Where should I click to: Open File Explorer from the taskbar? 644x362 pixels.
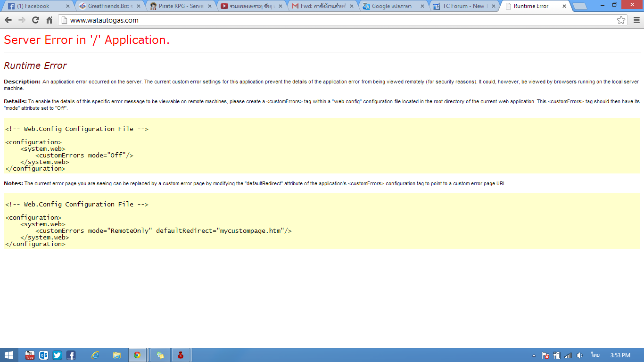click(x=116, y=355)
